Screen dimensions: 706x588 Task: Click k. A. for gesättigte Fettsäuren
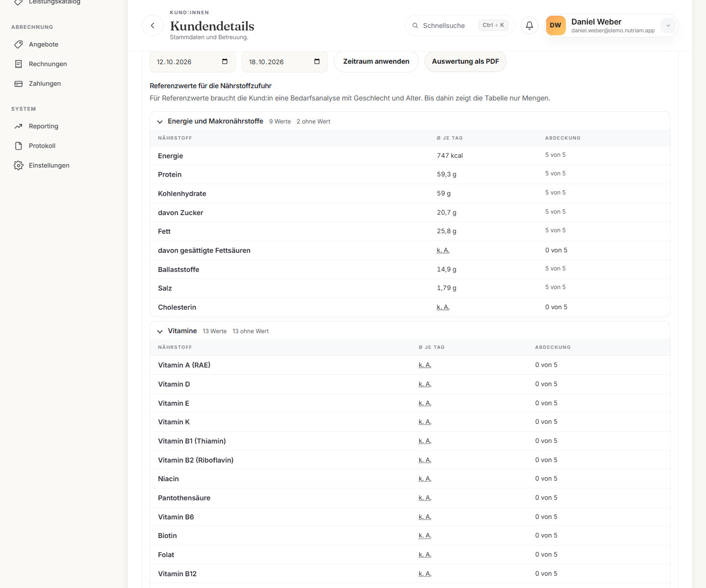coord(443,250)
